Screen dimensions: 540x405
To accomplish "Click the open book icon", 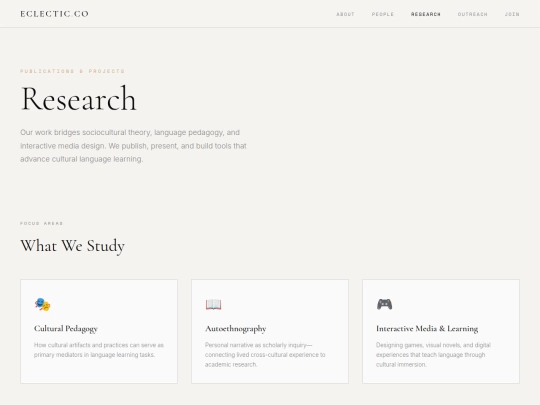I will tap(214, 304).
